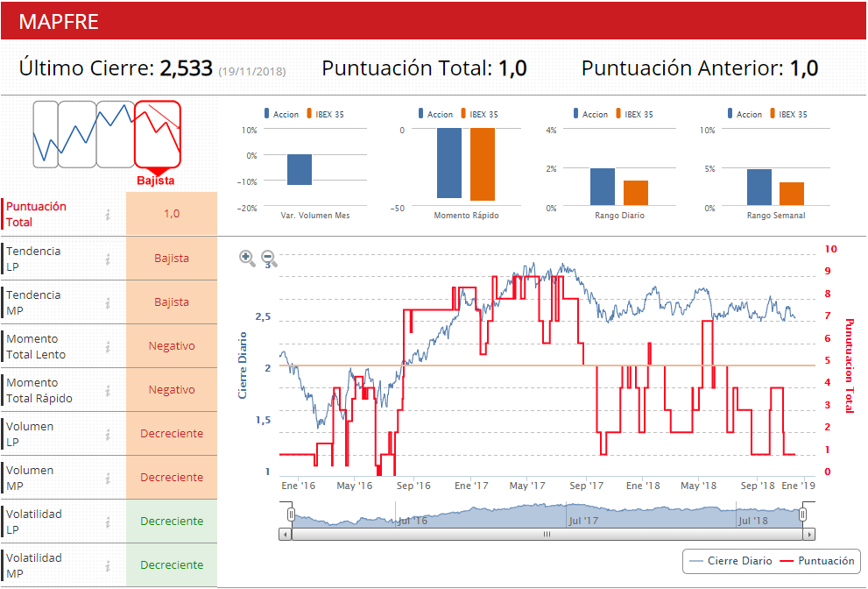Select the red Bajista trend phase box
868x589 pixels.
158,134
